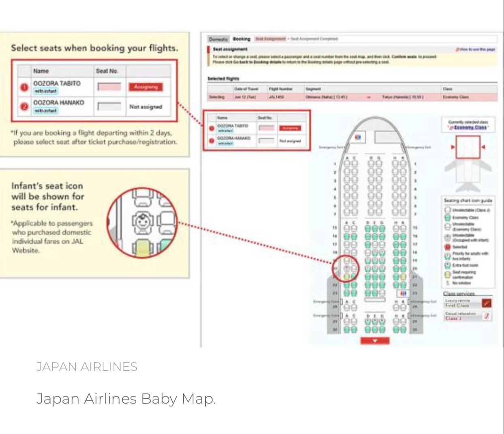Select green economy seat 16A

[347, 236]
